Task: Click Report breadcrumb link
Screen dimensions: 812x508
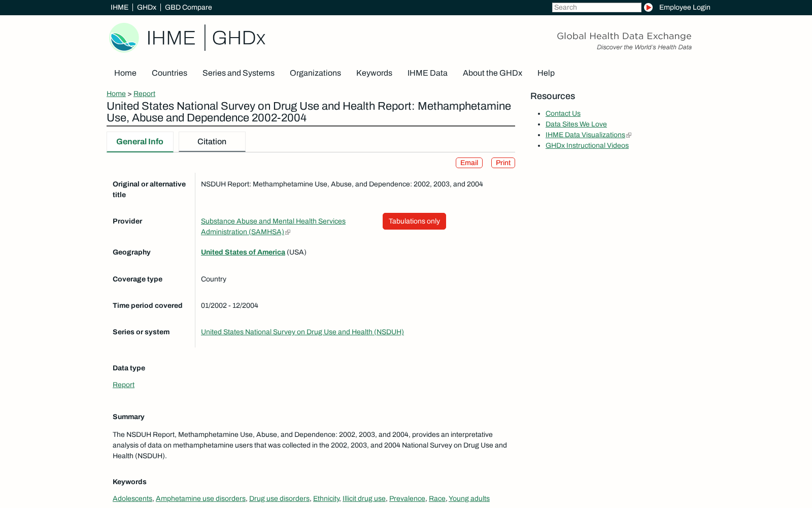Action: tap(144, 93)
